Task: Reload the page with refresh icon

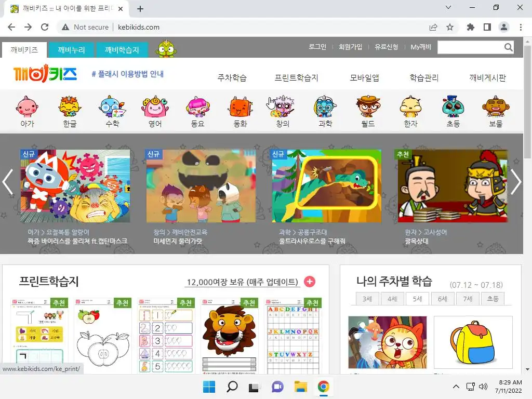Action: 45,27
